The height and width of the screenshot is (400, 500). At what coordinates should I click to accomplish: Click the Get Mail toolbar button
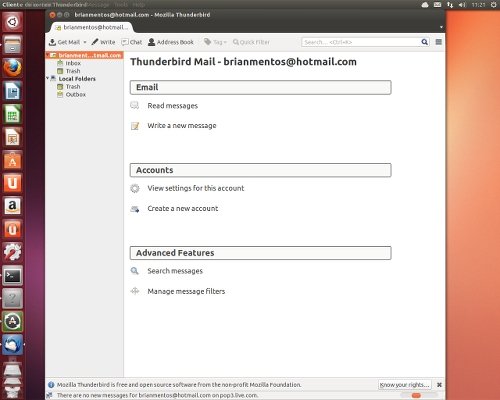[x=64, y=42]
